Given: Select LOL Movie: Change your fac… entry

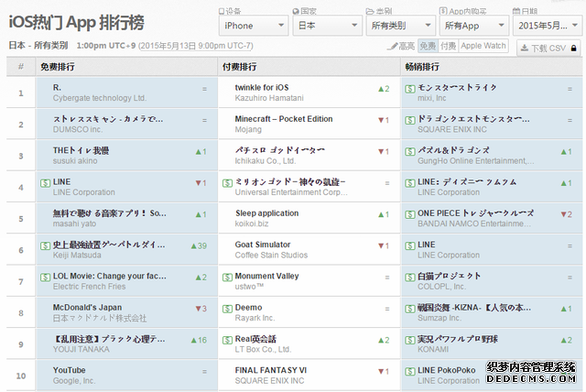Looking at the screenshot, I should (x=110, y=276).
